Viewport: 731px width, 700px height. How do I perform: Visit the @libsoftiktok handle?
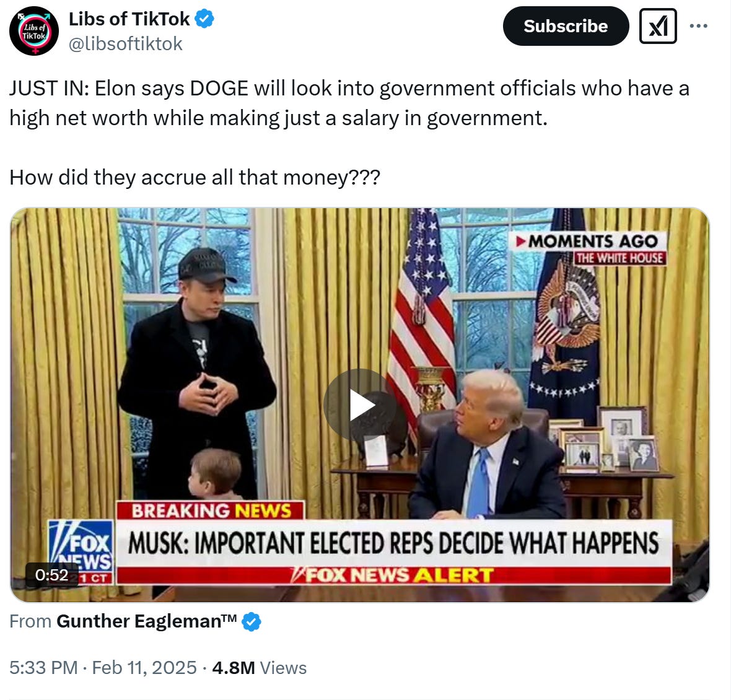pos(125,44)
